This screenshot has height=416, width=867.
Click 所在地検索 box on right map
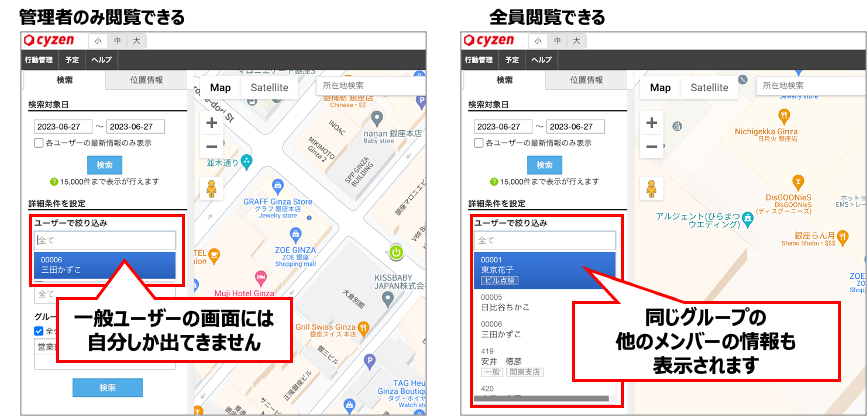[x=811, y=86]
